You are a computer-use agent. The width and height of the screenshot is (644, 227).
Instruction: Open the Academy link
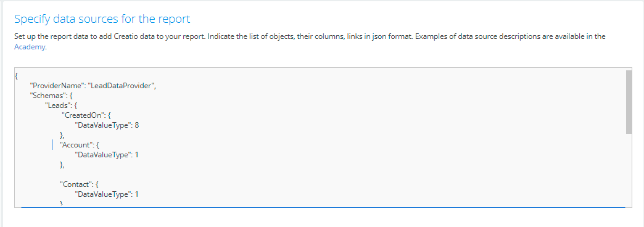tap(30, 47)
